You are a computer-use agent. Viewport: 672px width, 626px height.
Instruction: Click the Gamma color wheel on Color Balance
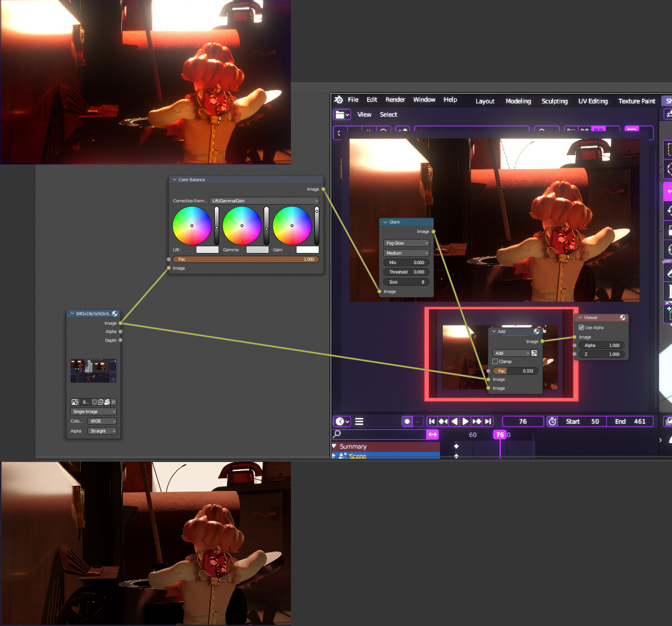click(242, 225)
